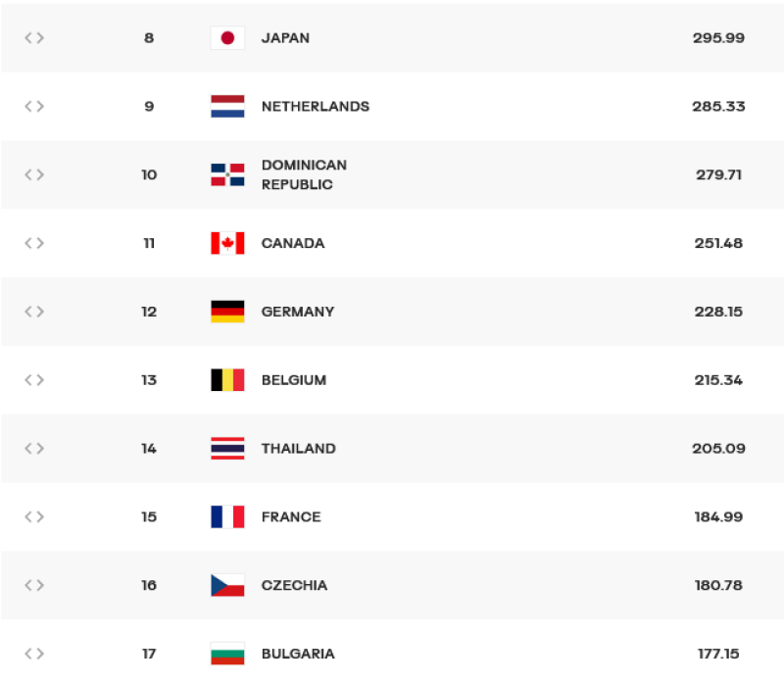Expand the Japan row chevron arrows
The width and height of the screenshot is (784, 683).
pos(34,38)
